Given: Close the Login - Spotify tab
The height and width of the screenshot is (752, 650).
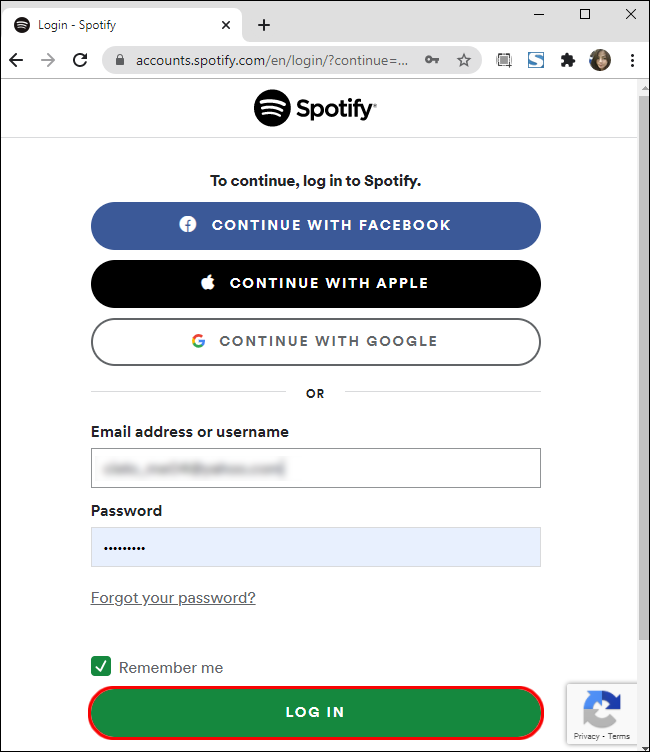Looking at the screenshot, I should (x=225, y=25).
